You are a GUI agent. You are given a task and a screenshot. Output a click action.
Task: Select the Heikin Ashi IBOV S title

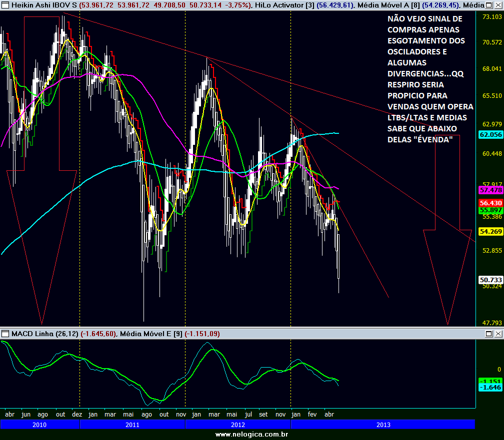[x=44, y=5]
